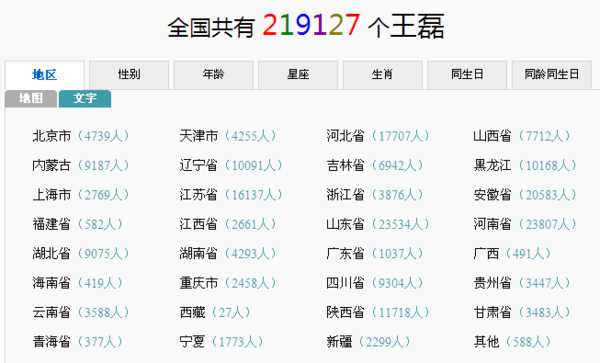Click 宁夏 (1773人) entry
The width and height of the screenshot is (600, 363).
tap(222, 342)
